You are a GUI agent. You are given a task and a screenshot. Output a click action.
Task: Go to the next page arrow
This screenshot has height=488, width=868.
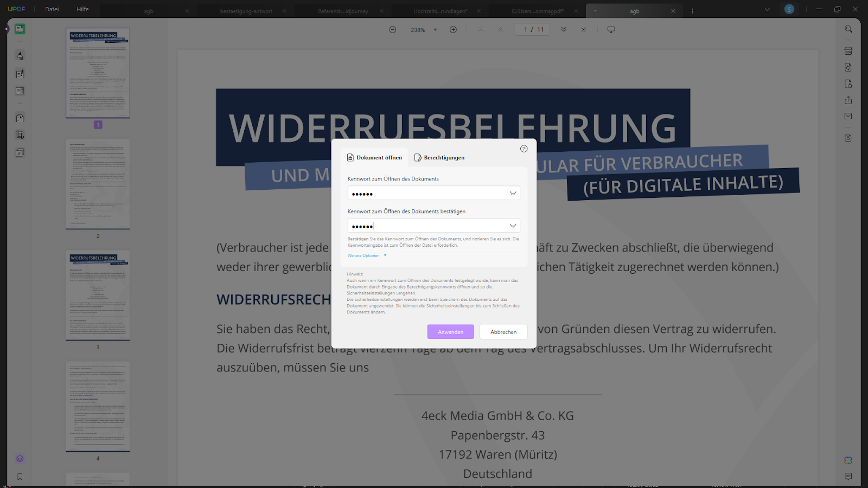[x=564, y=30]
